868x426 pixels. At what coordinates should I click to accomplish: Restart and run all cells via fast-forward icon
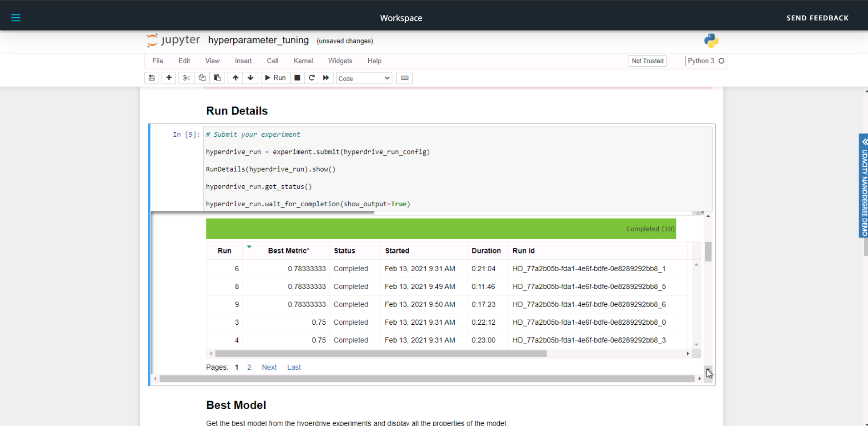coord(326,78)
